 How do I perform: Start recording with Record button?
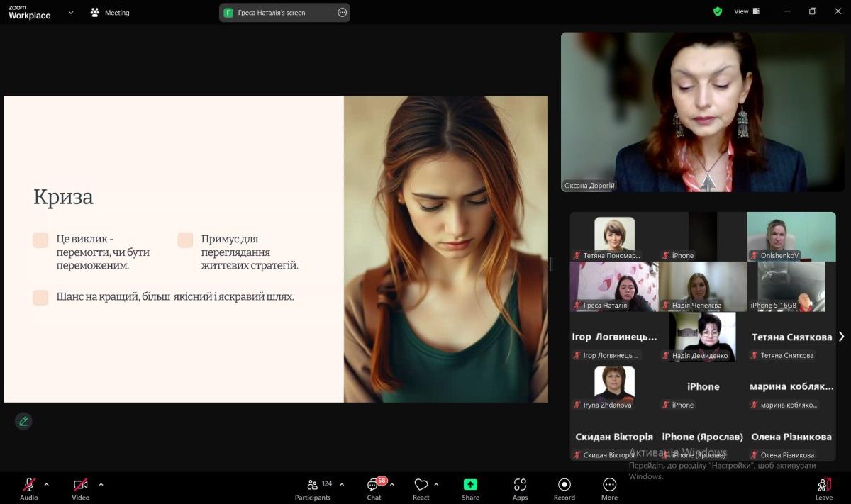click(564, 486)
